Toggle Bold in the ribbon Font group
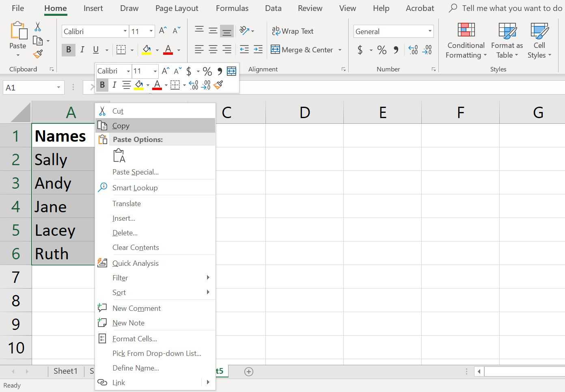This screenshot has height=392, width=565. 69,50
